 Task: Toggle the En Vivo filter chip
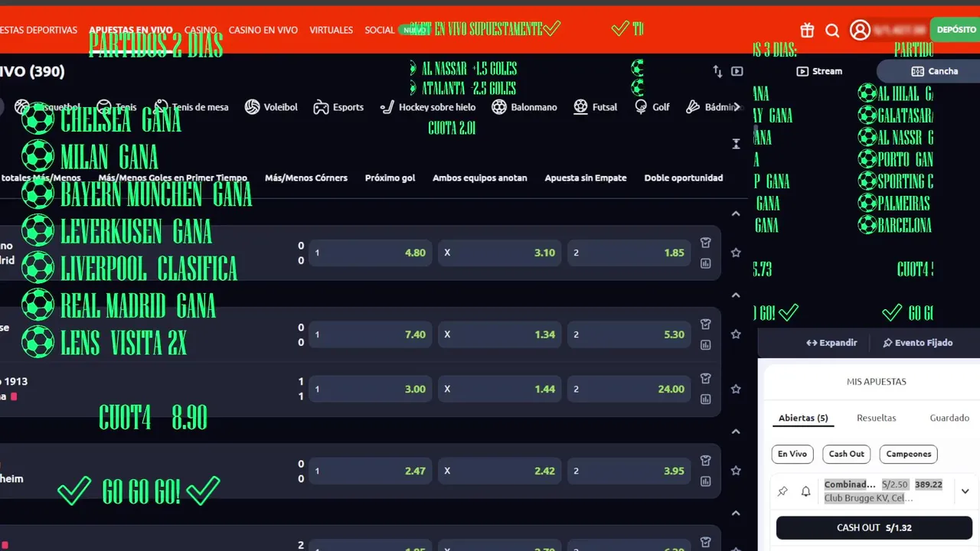coord(792,454)
